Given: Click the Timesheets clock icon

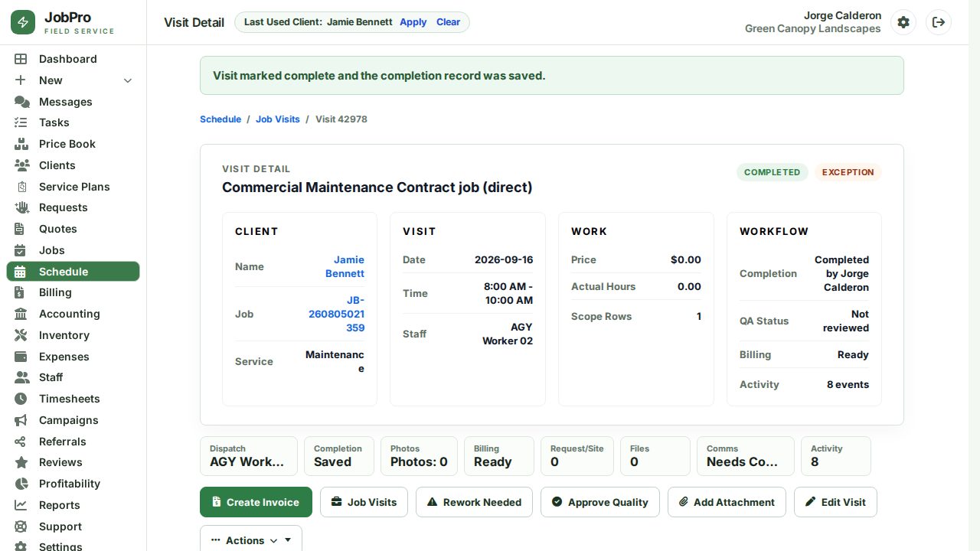Looking at the screenshot, I should [21, 399].
